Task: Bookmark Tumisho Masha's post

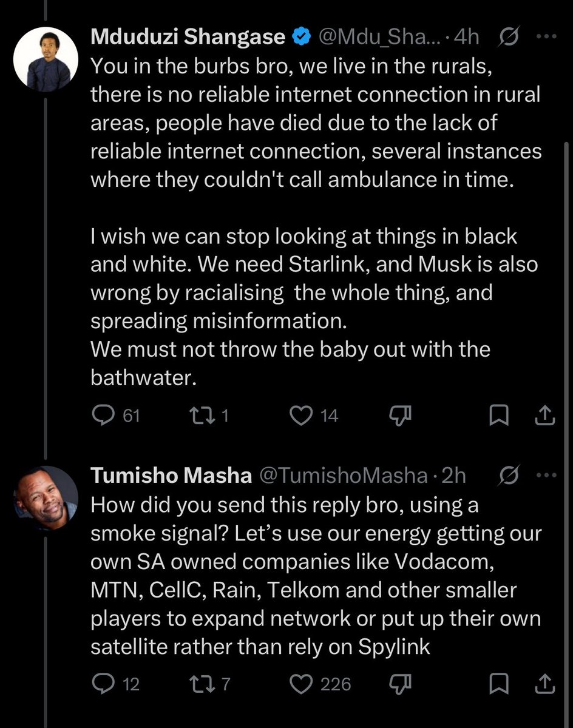Action: pos(499,684)
